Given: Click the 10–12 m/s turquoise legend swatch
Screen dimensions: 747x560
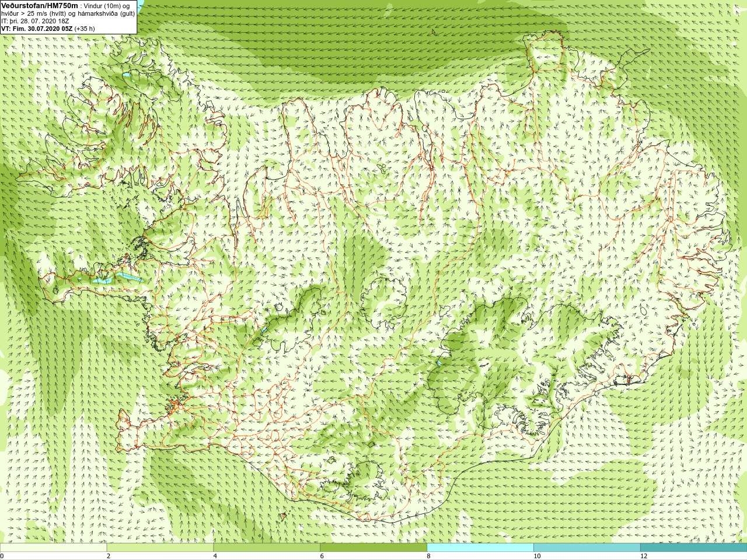Looking at the screenshot, I should pos(587,548).
